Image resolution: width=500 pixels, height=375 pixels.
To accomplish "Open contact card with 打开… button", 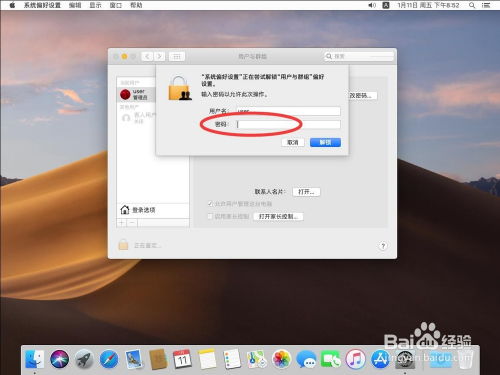I will (x=306, y=192).
